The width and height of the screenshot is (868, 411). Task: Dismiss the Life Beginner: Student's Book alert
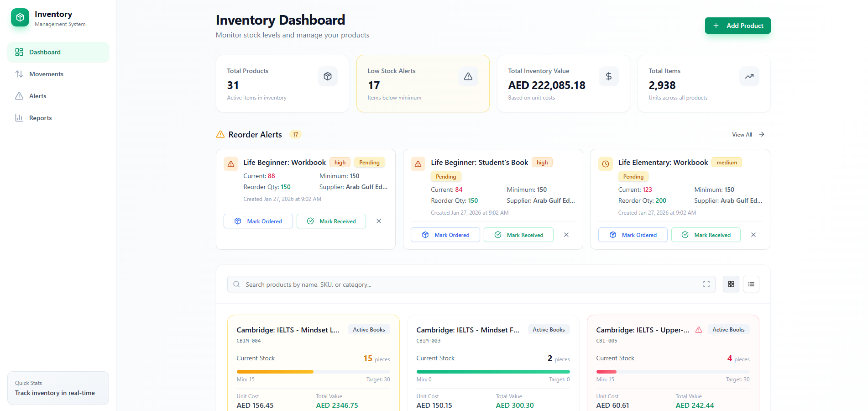[566, 235]
